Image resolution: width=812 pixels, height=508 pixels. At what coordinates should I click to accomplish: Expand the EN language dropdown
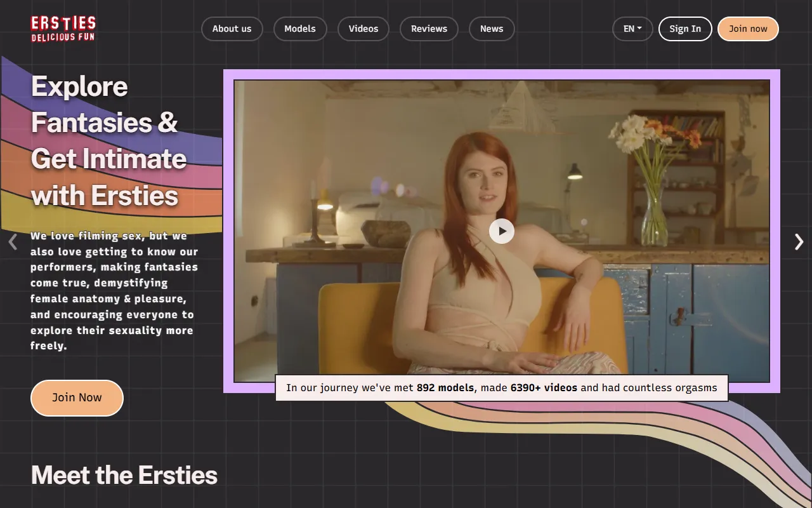632,29
